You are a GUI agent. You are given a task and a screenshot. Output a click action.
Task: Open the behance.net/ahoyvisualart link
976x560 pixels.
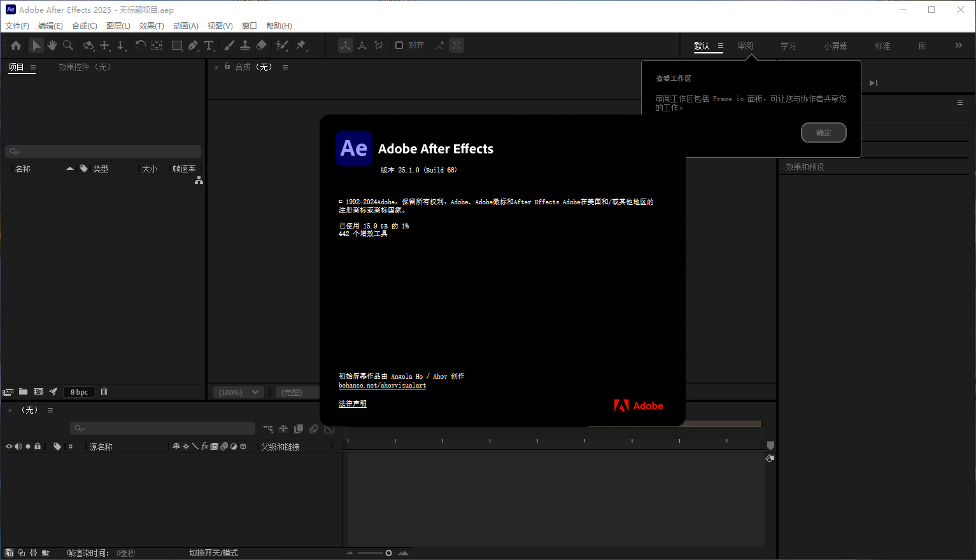click(383, 386)
